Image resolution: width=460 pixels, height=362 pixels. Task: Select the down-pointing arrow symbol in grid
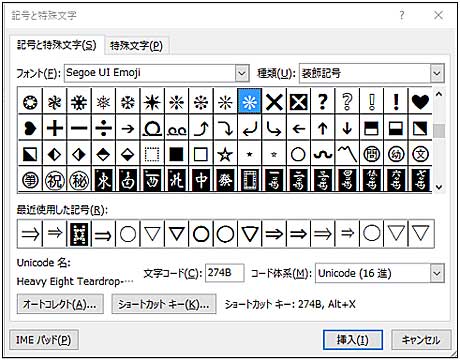[347, 128]
